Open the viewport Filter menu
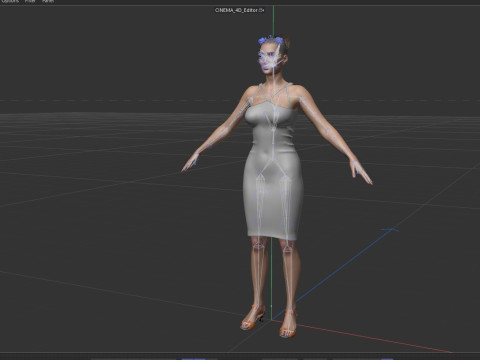This screenshot has width=480, height=360. (x=30, y=1)
